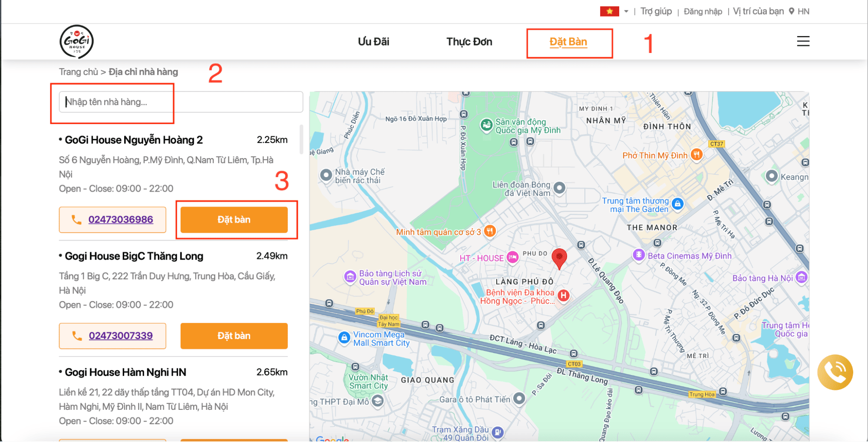Click the restaurant list scrollbar
This screenshot has width=868, height=442.
click(301, 139)
